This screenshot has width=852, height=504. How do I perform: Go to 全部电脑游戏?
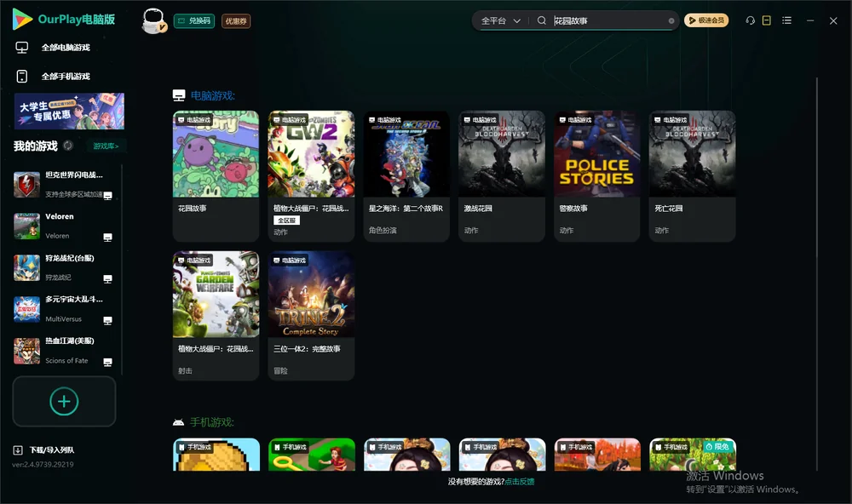tap(53, 48)
